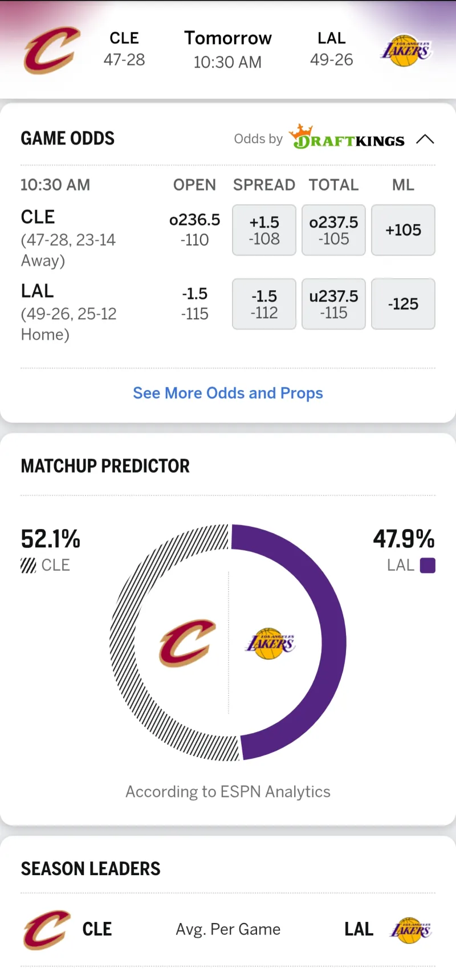Choose CLE moneyline +105

[x=403, y=230]
